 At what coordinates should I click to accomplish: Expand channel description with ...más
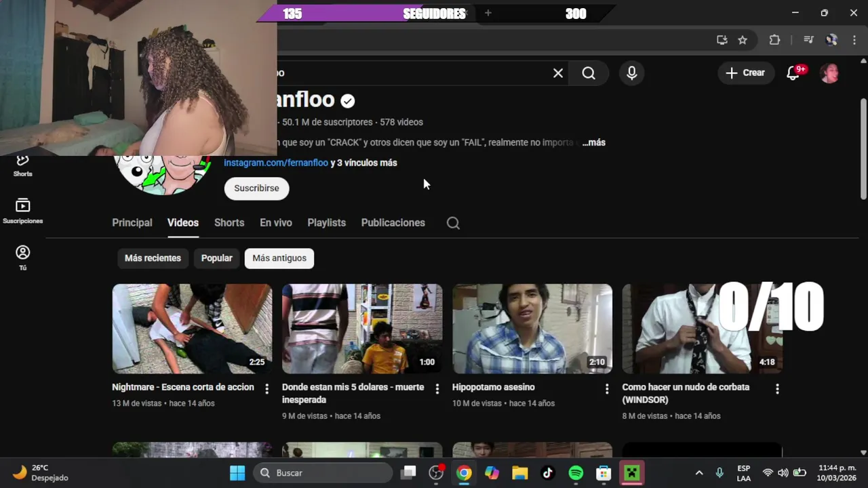coord(593,142)
